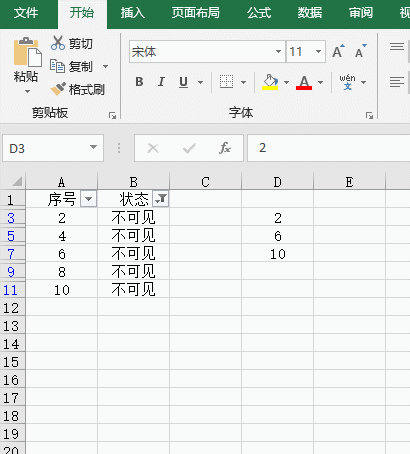Select the Format Painter brush
Image resolution: width=410 pixels, height=454 pixels.
58,89
